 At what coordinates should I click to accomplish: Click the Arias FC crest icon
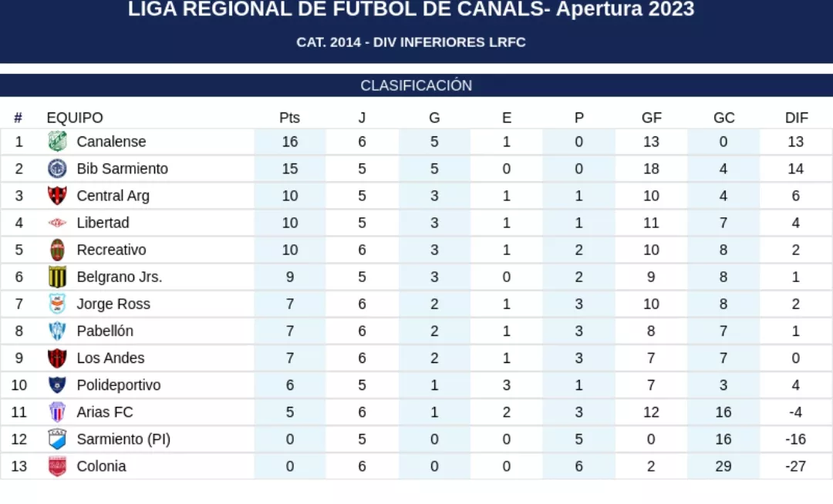(57, 412)
